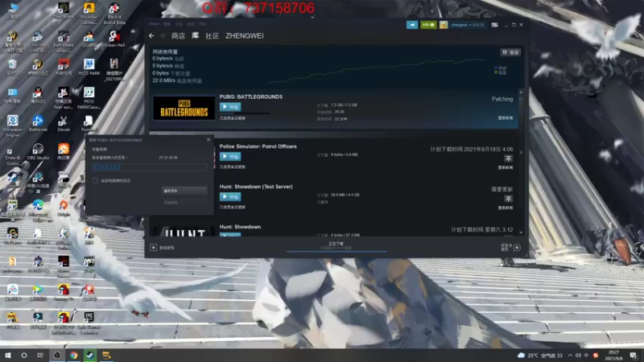Open the Epic Games Launcher desktop shortcut
Image resolution: width=644 pixels, height=362 pixels.
pos(89,323)
